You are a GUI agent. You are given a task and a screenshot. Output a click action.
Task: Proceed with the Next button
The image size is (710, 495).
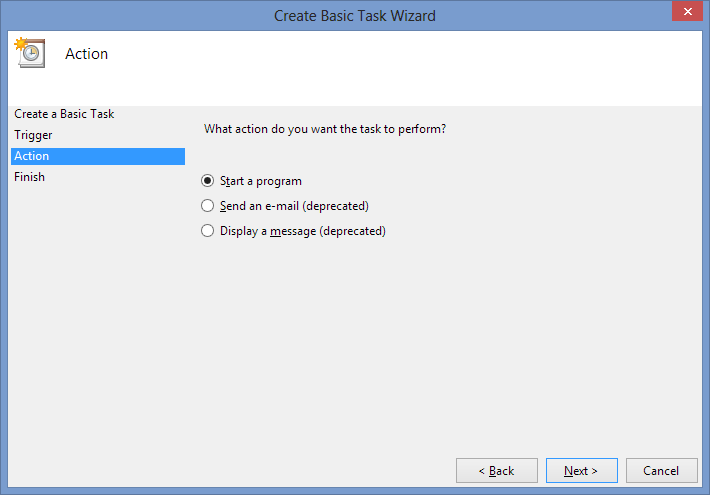click(x=581, y=470)
